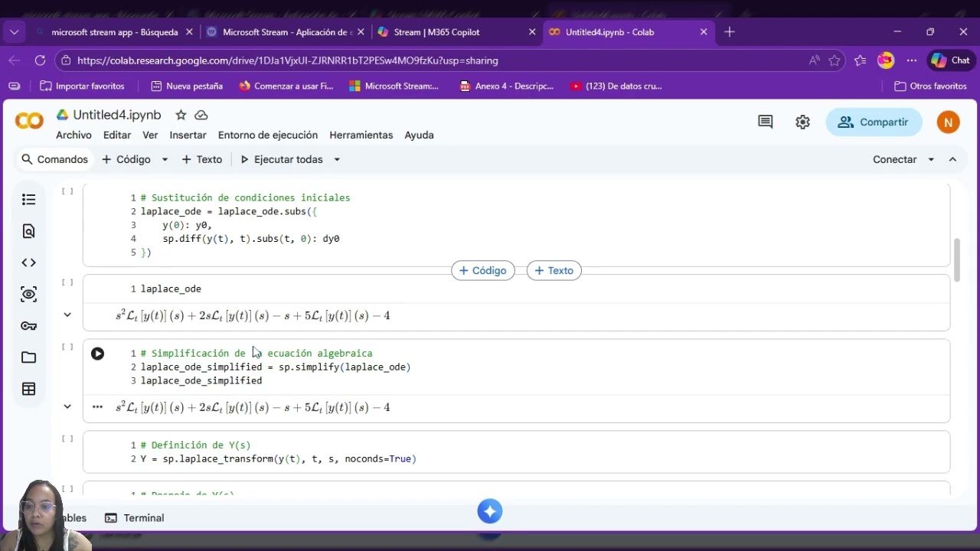Click into the Definición de Y(s) code cell
Screen dimensions: 980x551
(x=516, y=452)
